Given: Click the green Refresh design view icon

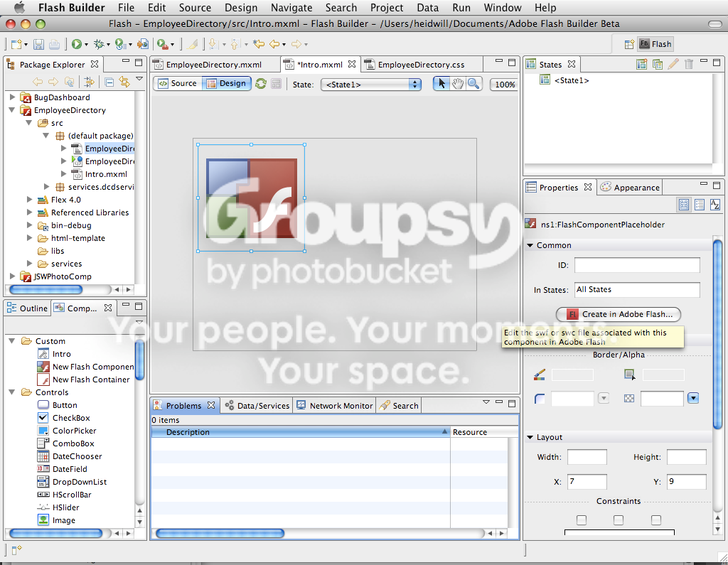Looking at the screenshot, I should coord(261,84).
